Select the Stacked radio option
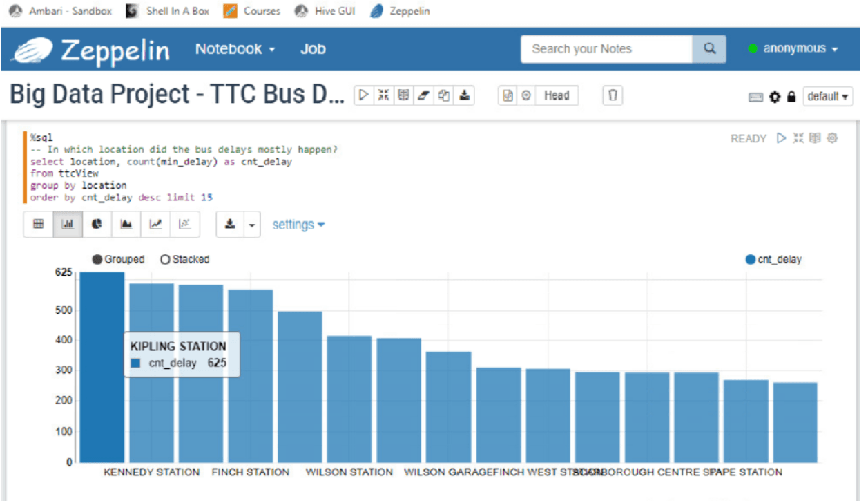Viewport: 868px width, 501px height. (x=165, y=260)
